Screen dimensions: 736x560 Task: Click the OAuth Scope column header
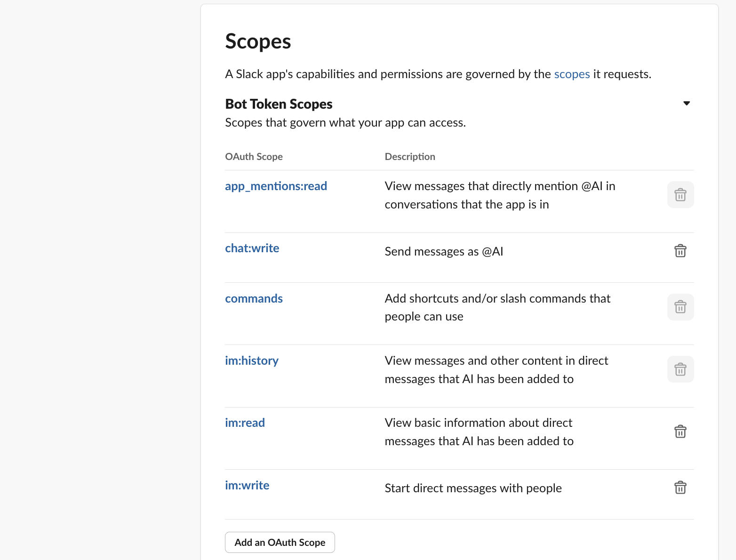point(254,156)
